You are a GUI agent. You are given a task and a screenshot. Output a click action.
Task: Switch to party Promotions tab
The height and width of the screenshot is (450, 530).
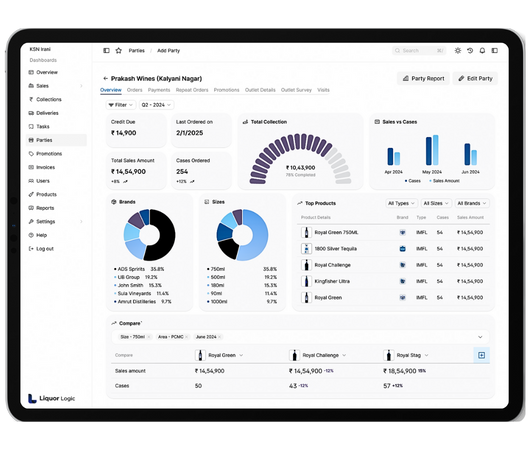pos(226,90)
